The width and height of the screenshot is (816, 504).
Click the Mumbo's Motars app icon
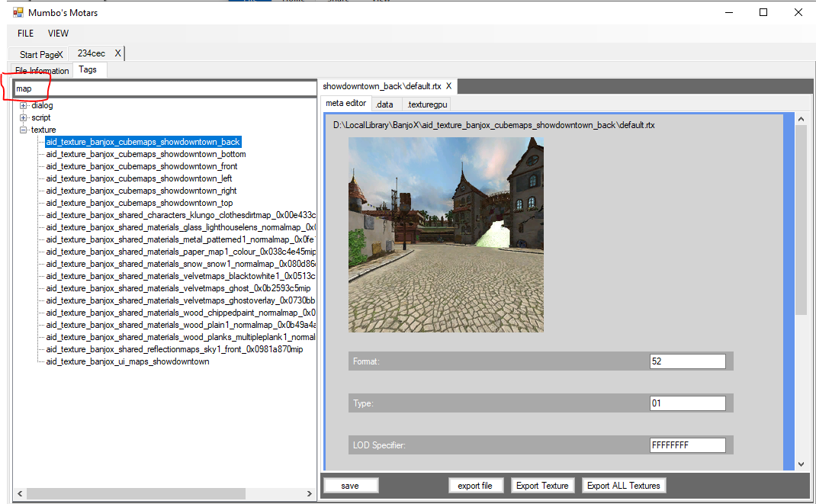18,12
